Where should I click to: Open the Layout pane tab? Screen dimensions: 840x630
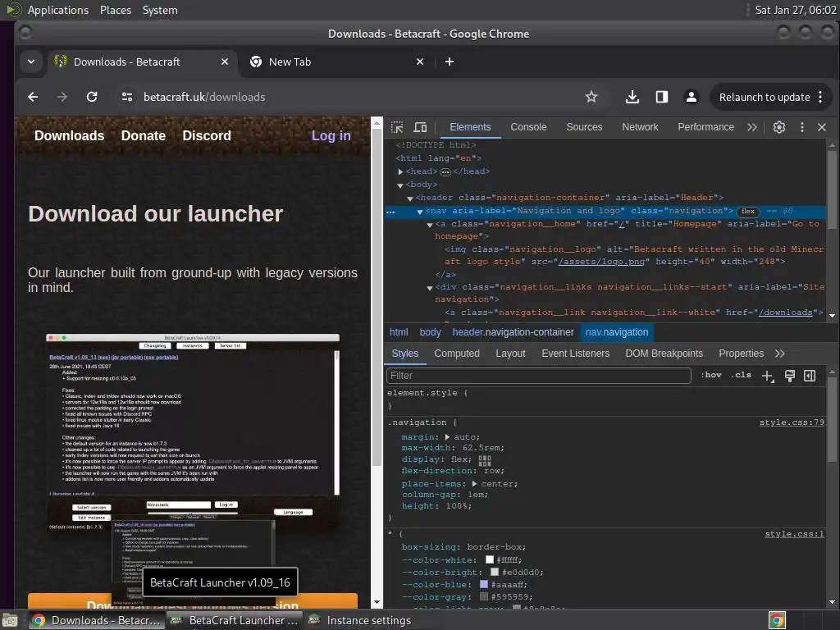(x=510, y=354)
